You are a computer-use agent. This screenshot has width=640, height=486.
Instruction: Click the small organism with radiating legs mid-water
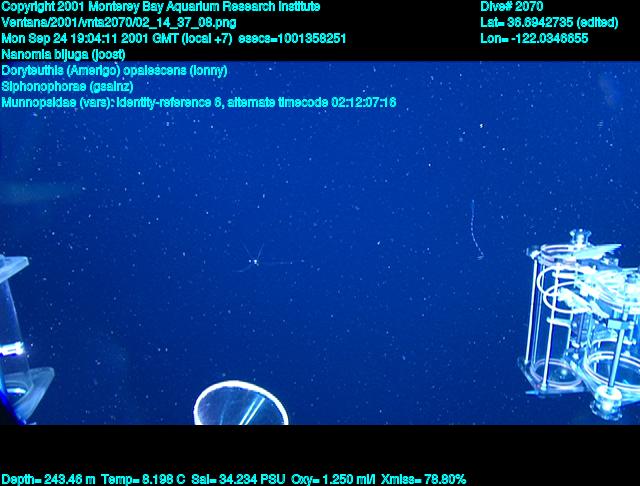tap(254, 261)
